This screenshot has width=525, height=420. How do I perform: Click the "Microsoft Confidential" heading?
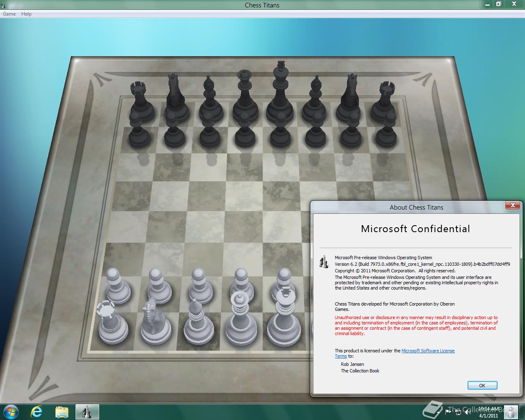coord(415,229)
